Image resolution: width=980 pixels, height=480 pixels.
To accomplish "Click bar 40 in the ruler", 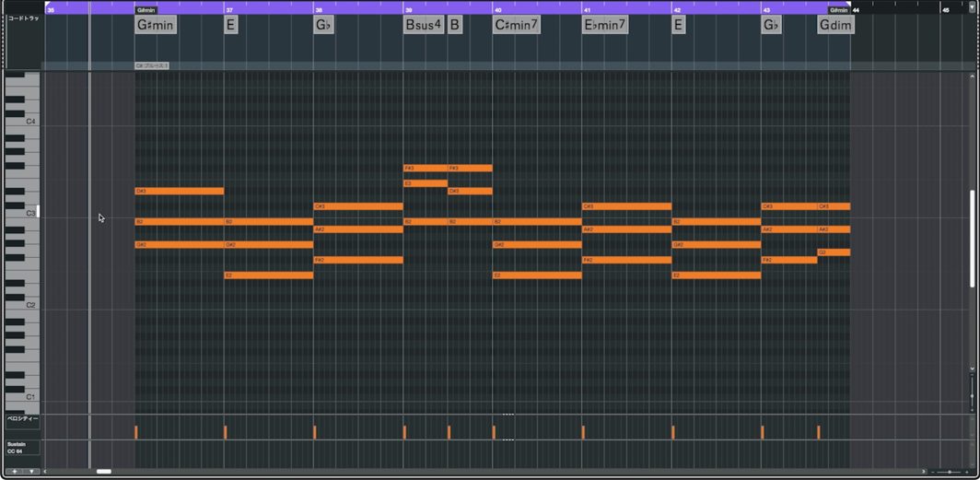I will tap(497, 10).
